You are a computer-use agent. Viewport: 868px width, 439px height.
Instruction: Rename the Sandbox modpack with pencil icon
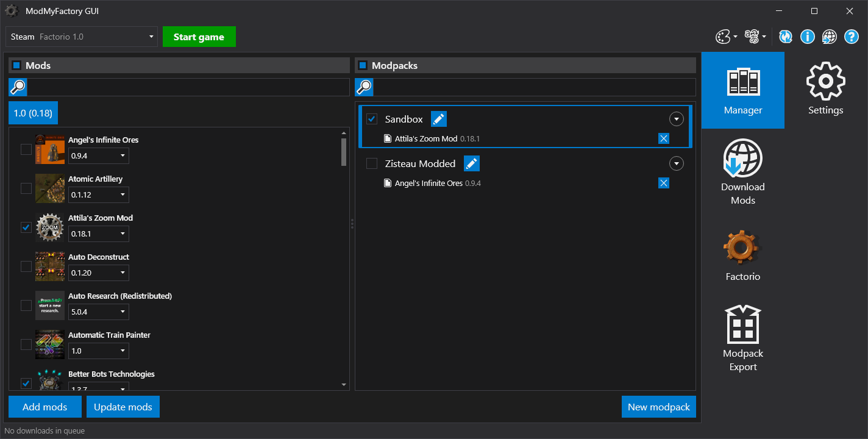[439, 119]
